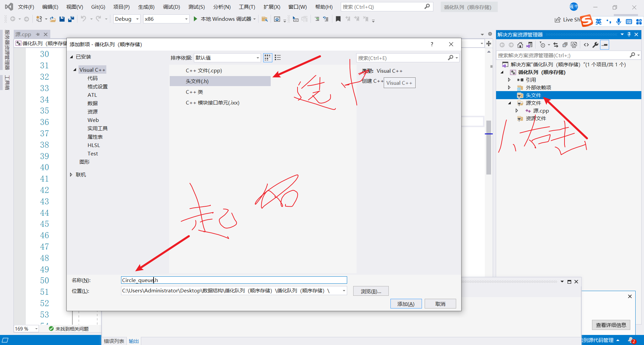Viewport: 644px width, 345px height.
Task: Expand the 引用 node in Solution Explorer
Action: (x=509, y=80)
